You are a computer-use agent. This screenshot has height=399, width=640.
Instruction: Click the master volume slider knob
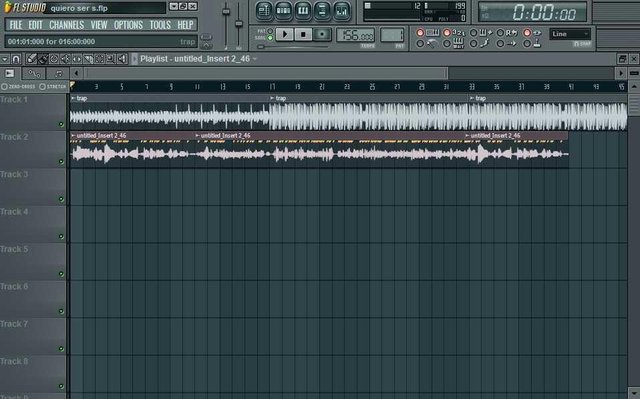point(226,12)
